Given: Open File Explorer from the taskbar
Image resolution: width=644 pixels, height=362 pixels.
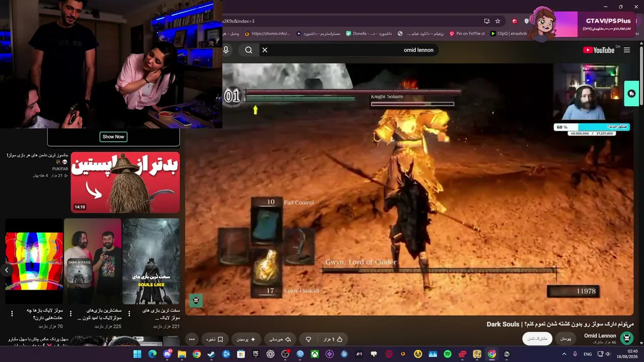Looking at the screenshot, I should [x=182, y=354].
